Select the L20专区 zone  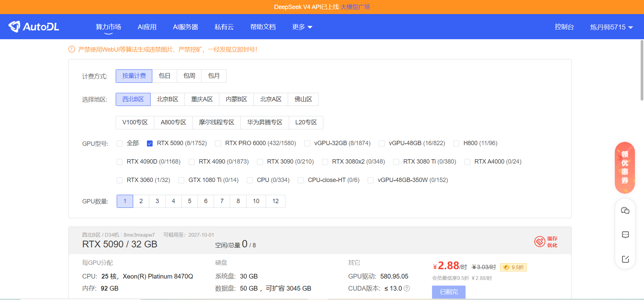(x=306, y=123)
